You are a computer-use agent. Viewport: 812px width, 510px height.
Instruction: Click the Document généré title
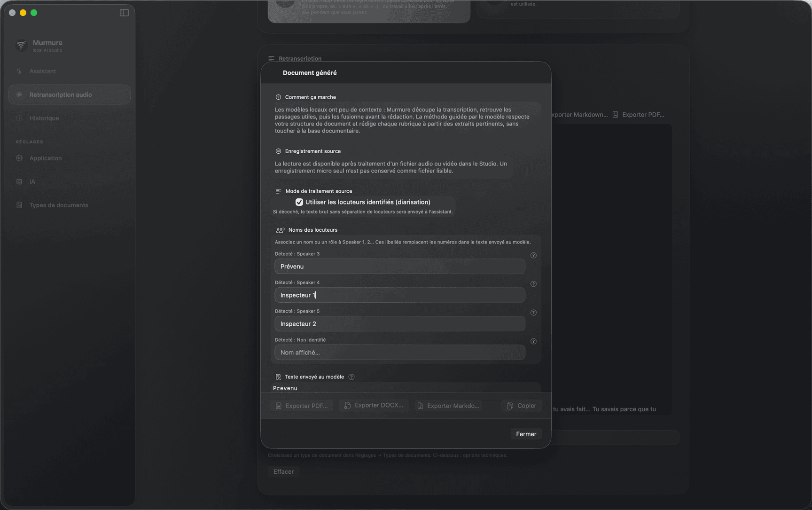tap(310, 73)
